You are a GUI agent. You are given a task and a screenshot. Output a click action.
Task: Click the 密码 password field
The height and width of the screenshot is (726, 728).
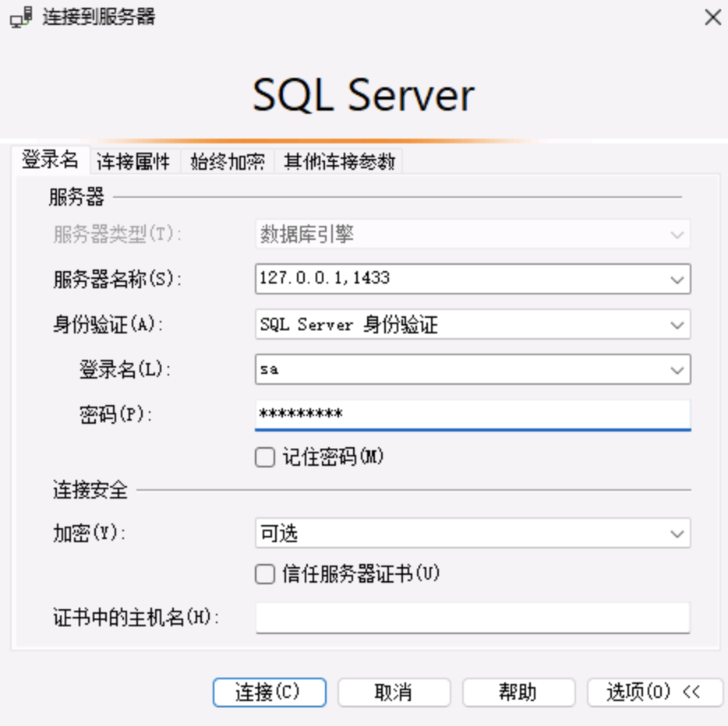coord(472,414)
